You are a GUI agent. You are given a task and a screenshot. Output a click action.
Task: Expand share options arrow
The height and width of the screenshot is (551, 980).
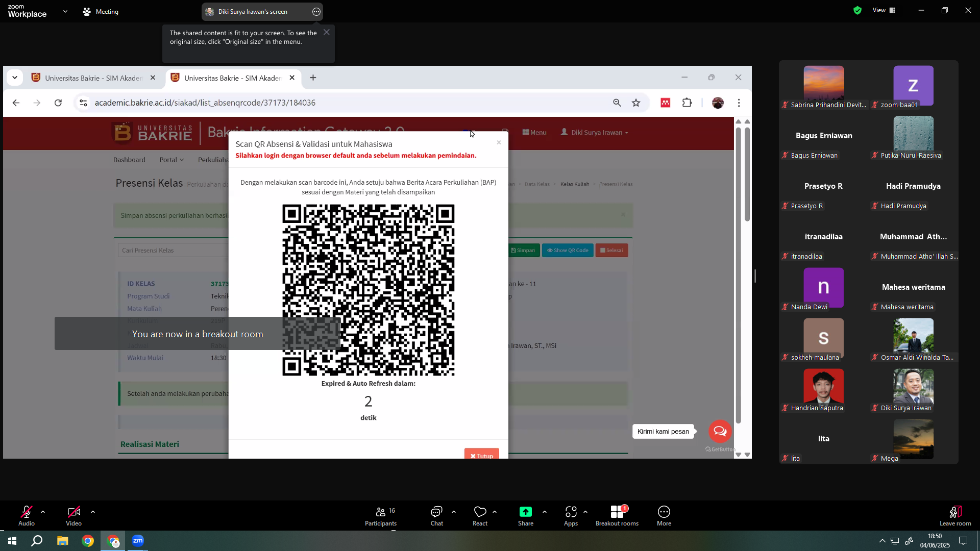tap(545, 512)
